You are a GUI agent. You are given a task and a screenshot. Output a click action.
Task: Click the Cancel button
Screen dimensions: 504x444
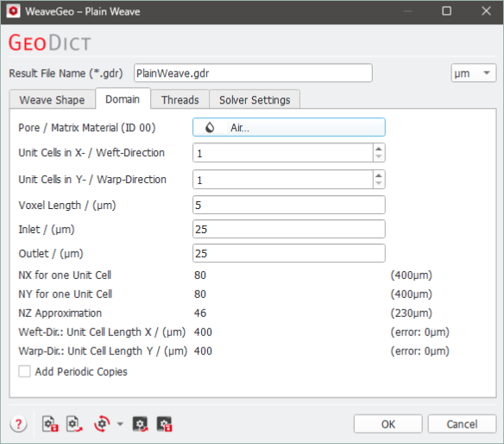coord(462,424)
